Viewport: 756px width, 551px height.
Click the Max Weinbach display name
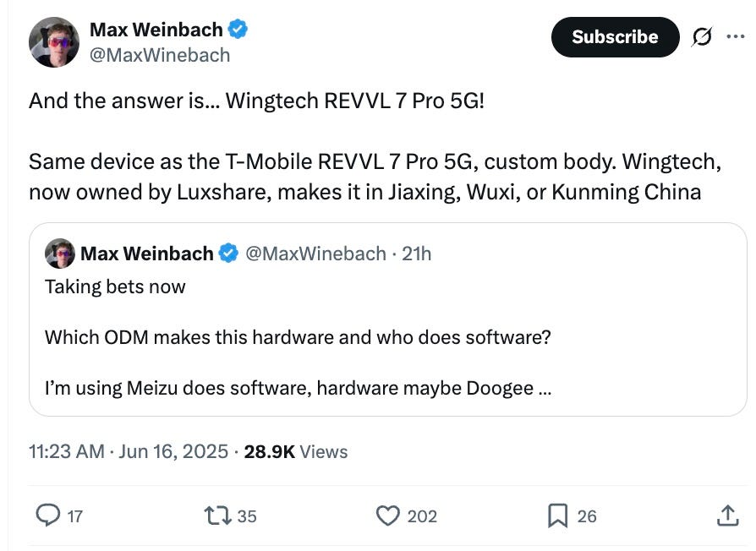point(156,28)
